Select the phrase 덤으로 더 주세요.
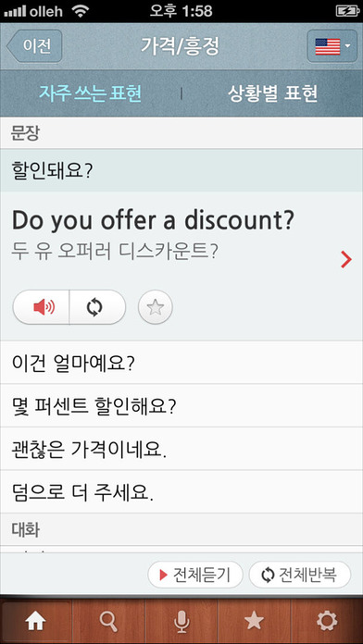Screen dimensions: 363x644 181,491
